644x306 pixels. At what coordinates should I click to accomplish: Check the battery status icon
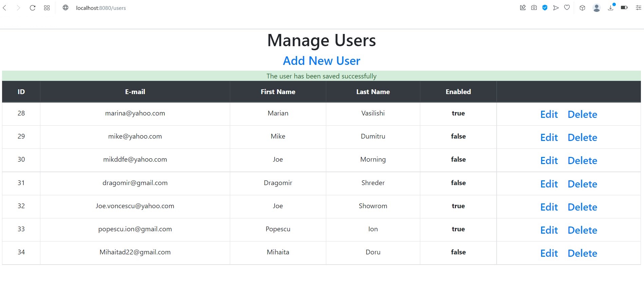(624, 7)
